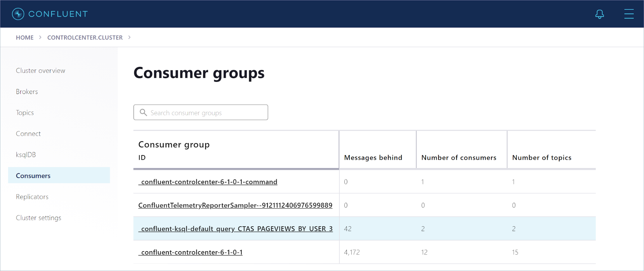Viewport: 644px width, 271px height.
Task: Click the Consumer groups page heading
Action: (x=199, y=73)
